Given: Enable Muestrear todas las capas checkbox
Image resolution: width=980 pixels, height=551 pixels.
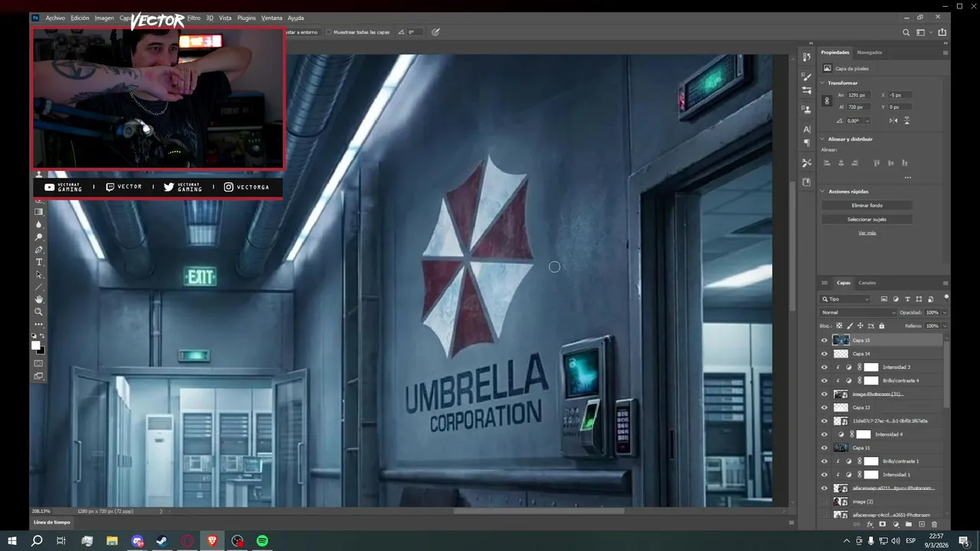Looking at the screenshot, I should (x=328, y=32).
